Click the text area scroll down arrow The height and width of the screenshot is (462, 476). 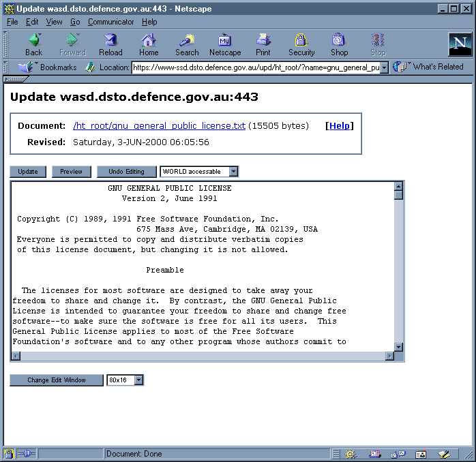(x=398, y=347)
